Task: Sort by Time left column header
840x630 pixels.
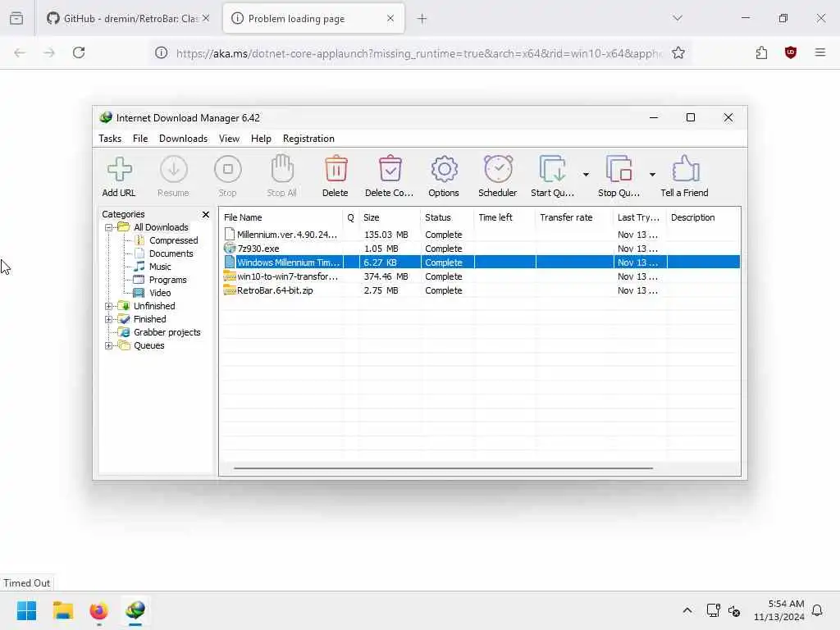Action: 504,217
